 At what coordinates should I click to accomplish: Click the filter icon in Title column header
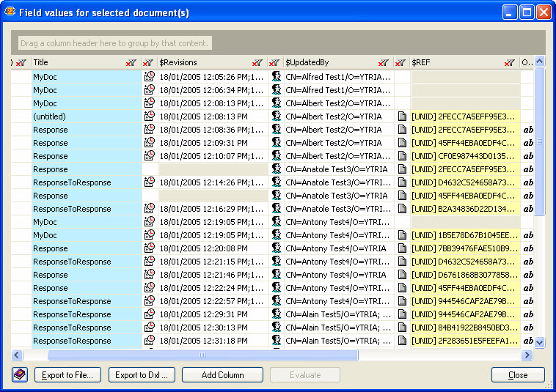pos(131,63)
